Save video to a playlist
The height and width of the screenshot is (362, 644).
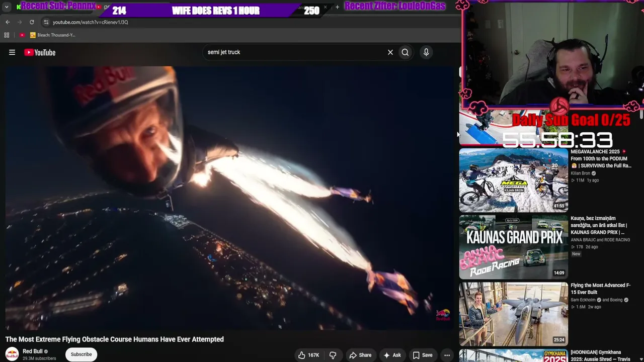click(x=423, y=355)
